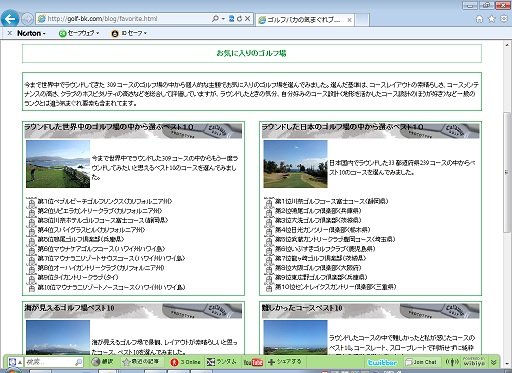This screenshot has height=373, width=512.
Task: Open 第9位タイカントリークラブ link
Action: click(x=78, y=277)
